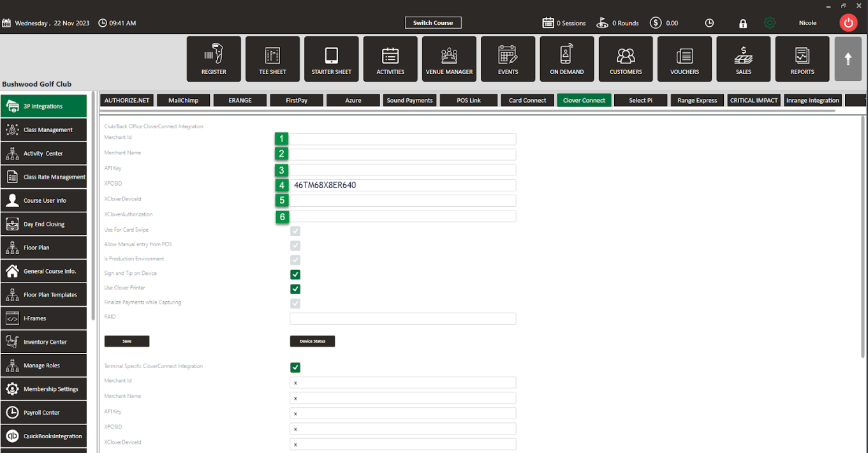Viewport: 868px width, 453px height.
Task: Open Inventory Center in sidebar
Action: click(x=43, y=342)
